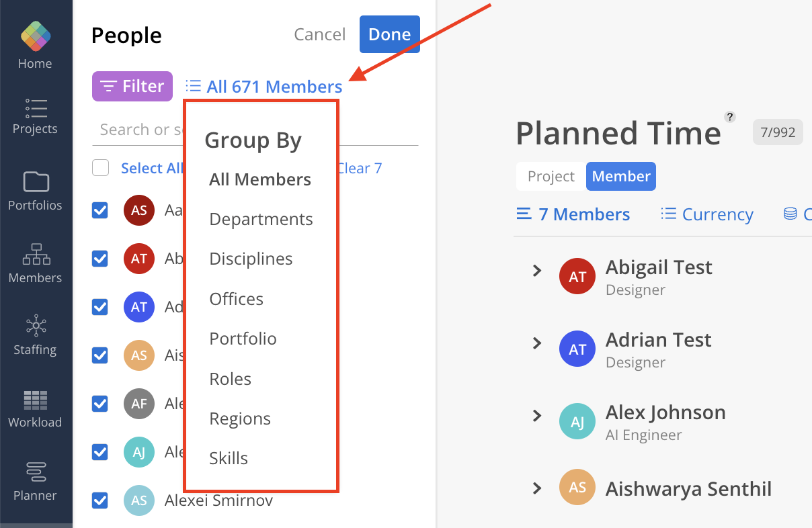This screenshot has width=812, height=528.
Task: Click the Clear 7 link
Action: click(360, 168)
